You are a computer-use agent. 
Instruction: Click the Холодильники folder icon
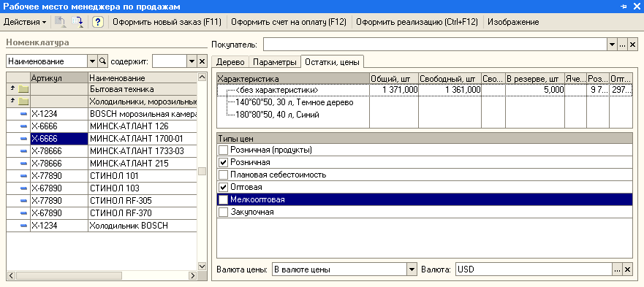[x=23, y=101]
